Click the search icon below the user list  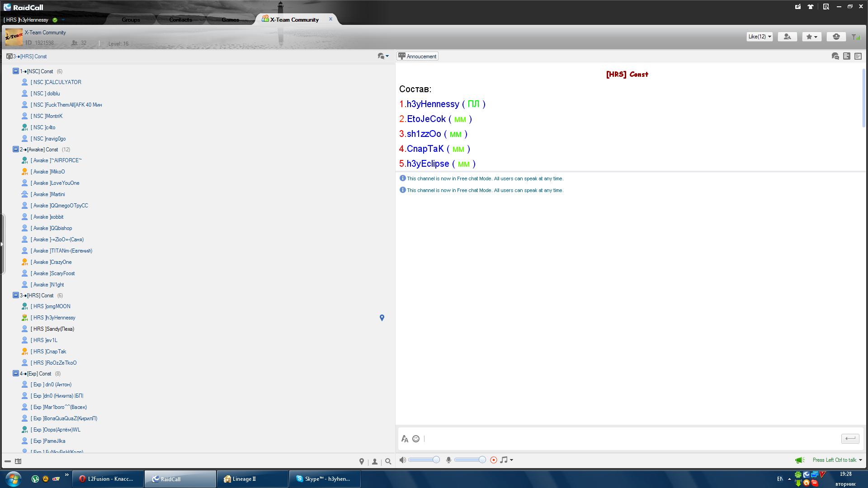click(x=388, y=461)
